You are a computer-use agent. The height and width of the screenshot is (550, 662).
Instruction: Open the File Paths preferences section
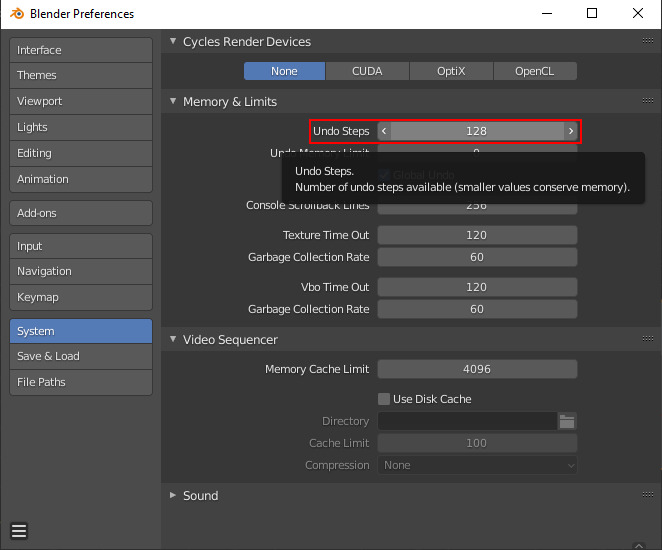click(x=81, y=382)
